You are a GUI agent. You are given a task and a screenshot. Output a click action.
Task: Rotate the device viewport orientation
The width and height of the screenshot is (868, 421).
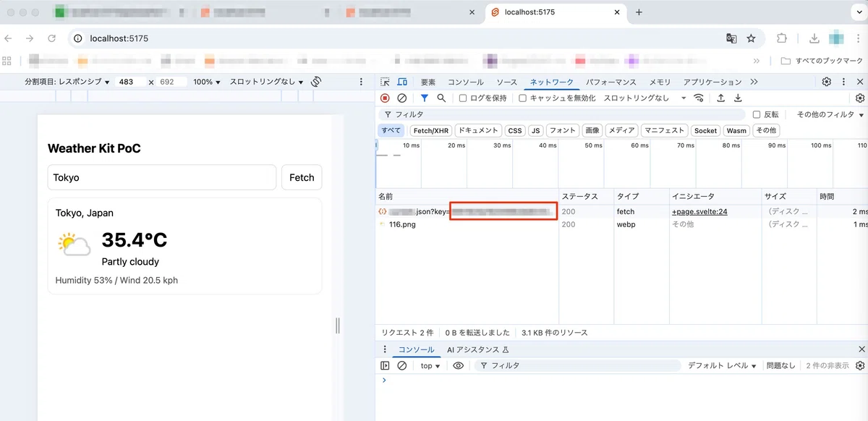click(316, 82)
